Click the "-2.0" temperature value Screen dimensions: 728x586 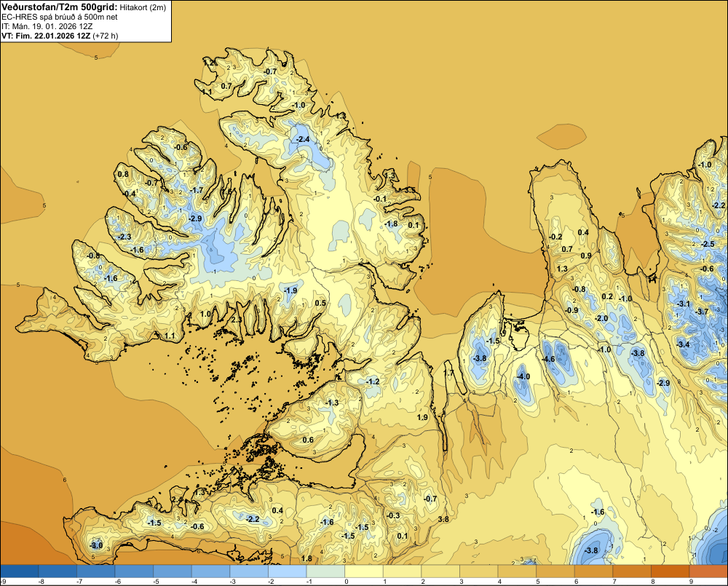(601, 319)
